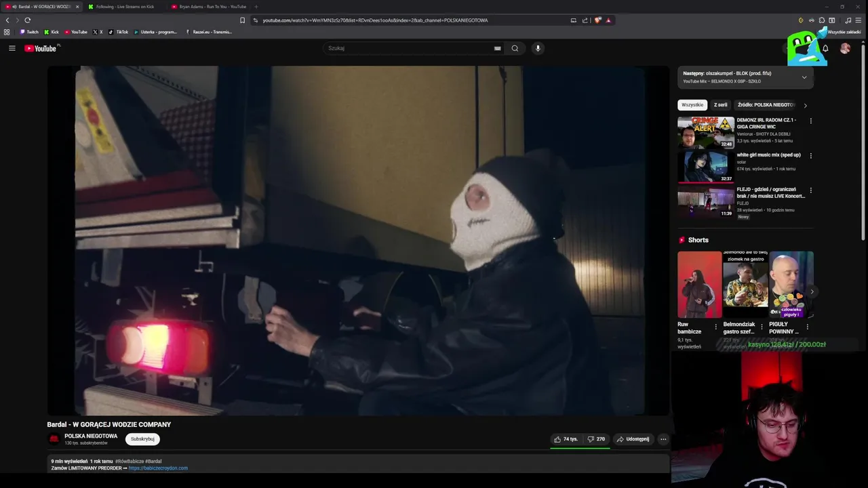868x488 pixels.
Task: Click the POLSKA NIEGOTOWA channel avatar
Action: [54, 439]
